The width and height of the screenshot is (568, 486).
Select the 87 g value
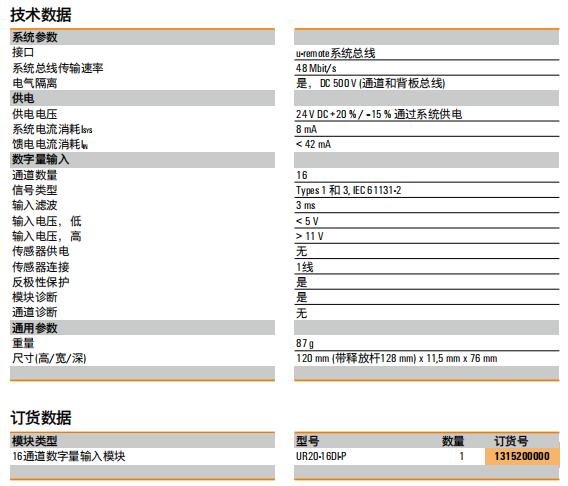click(305, 343)
